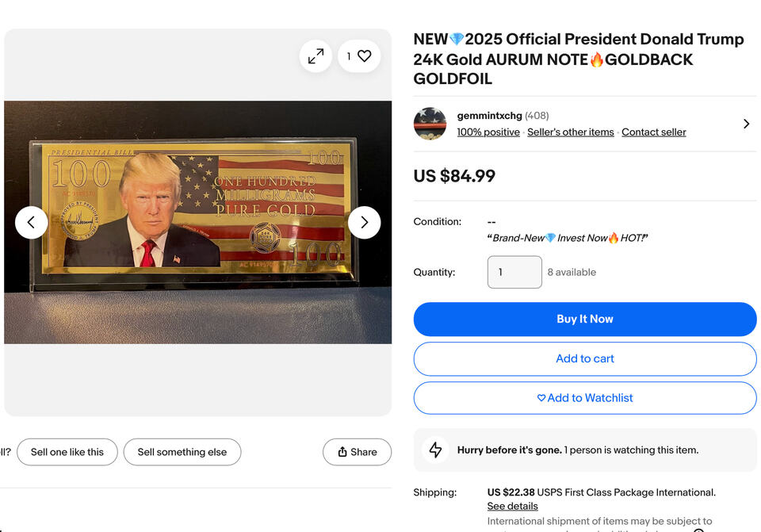Go to the previous product image
The height and width of the screenshot is (532, 761).
(x=32, y=223)
